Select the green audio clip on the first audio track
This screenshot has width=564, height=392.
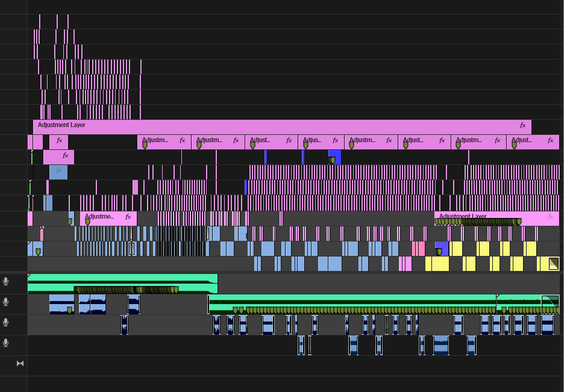[123, 284]
